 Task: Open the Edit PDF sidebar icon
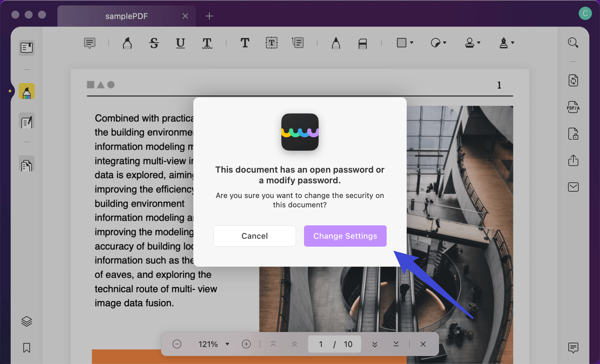point(27,121)
